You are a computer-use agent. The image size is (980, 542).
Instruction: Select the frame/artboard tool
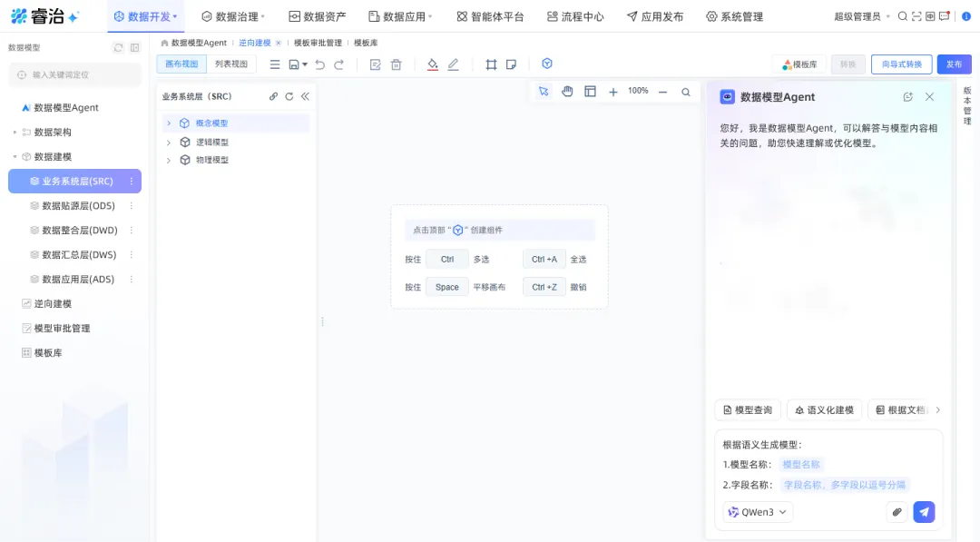491,64
